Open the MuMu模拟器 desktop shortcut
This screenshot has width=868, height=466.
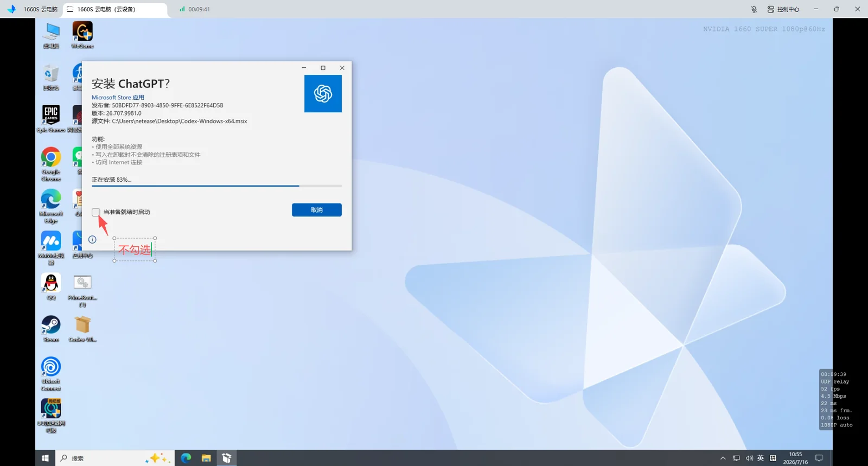coord(51,248)
